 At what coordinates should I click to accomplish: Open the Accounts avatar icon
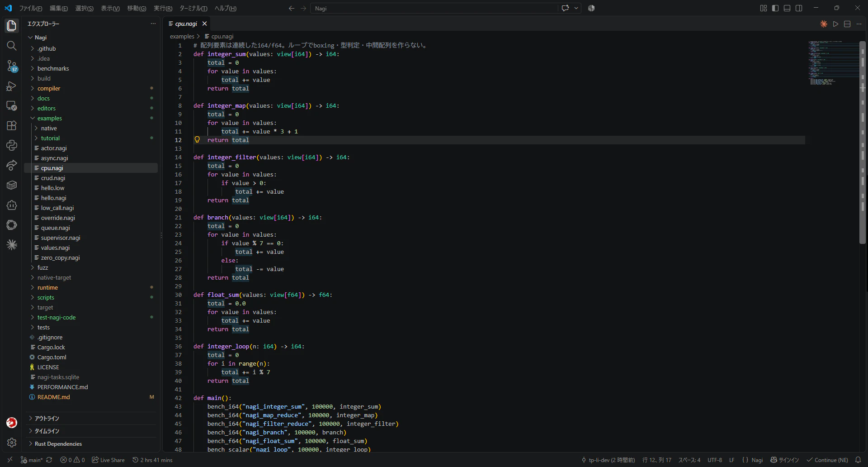pyautogui.click(x=12, y=423)
